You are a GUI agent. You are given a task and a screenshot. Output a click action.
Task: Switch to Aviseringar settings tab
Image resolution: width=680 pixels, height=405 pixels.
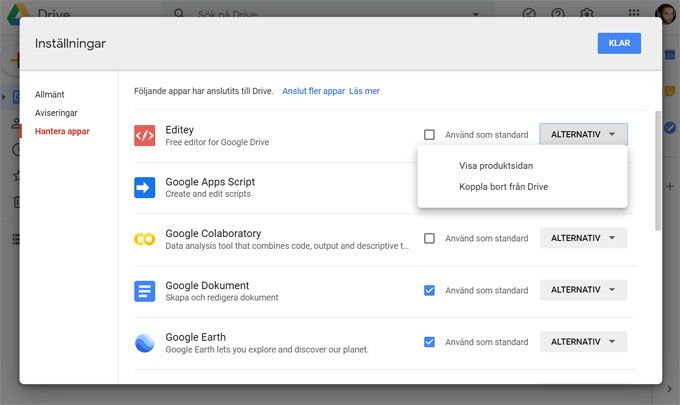click(56, 113)
